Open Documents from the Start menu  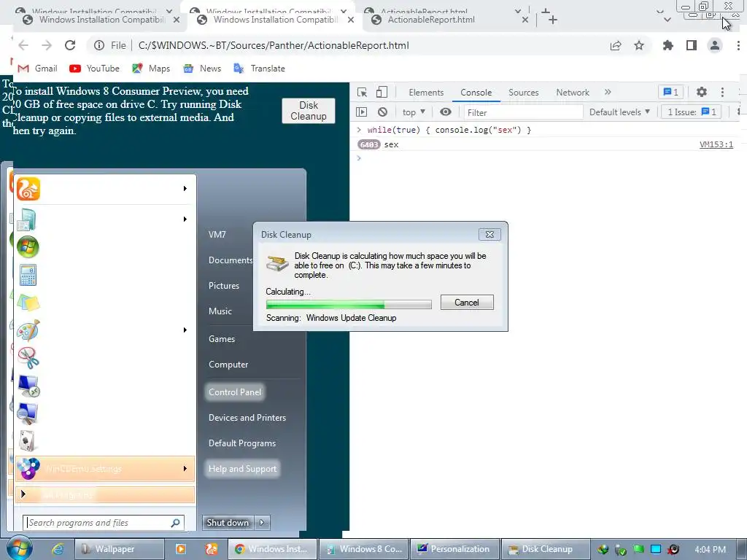[x=231, y=260]
